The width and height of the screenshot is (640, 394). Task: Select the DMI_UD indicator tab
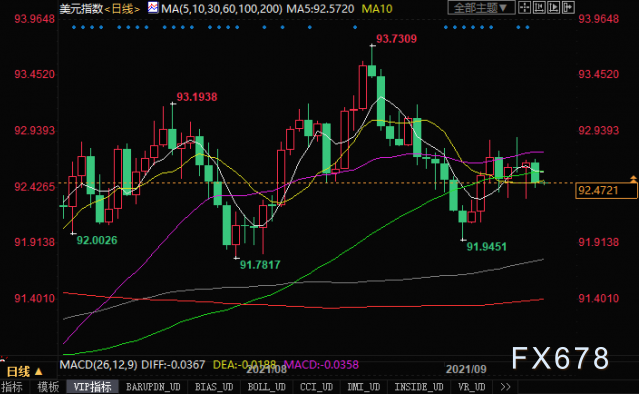[363, 387]
